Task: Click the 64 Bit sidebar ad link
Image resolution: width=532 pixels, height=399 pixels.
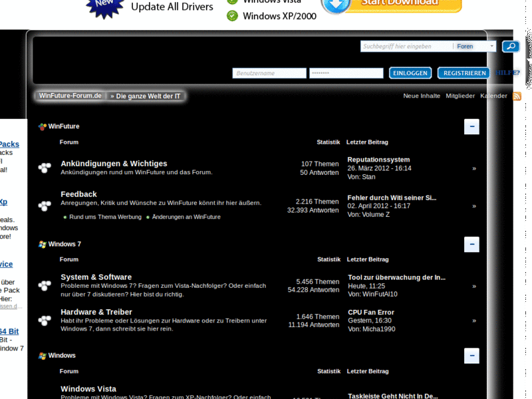Action: (9, 331)
